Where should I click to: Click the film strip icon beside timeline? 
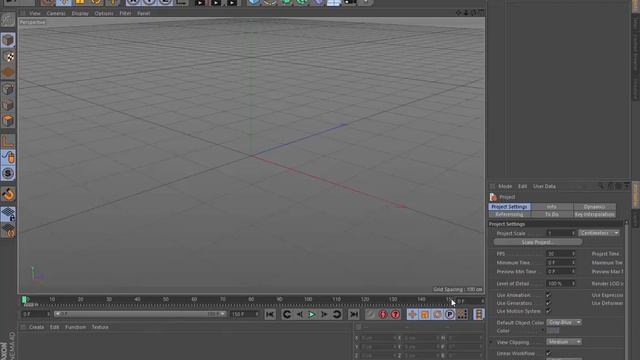point(479,314)
